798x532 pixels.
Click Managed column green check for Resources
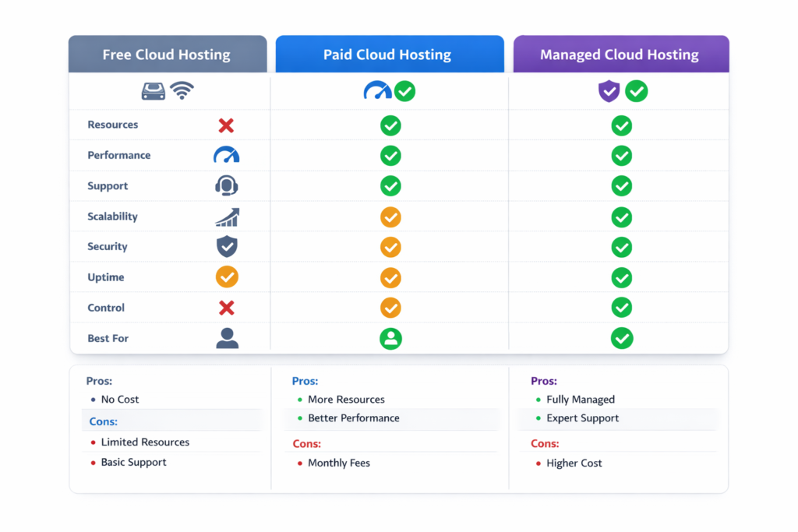pyautogui.click(x=621, y=125)
